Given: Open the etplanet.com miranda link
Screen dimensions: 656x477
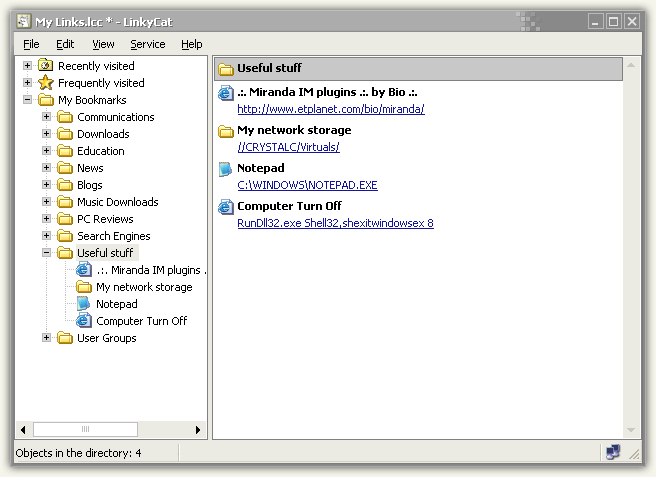Looking at the screenshot, I should tap(331, 109).
